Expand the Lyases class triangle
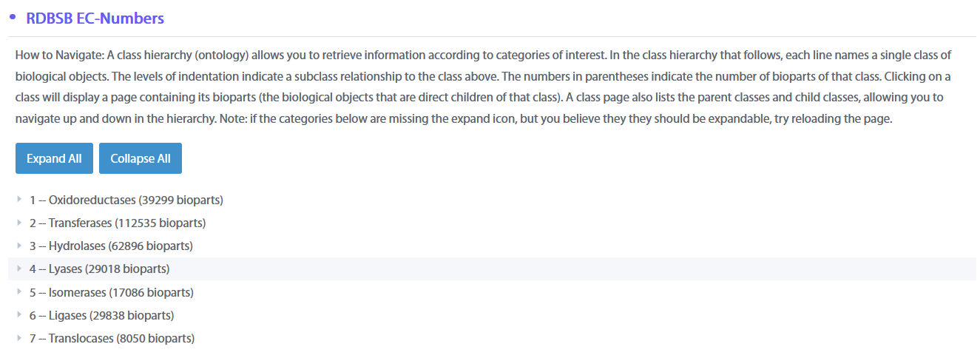Screen dimensions: 980x361 [x=18, y=269]
